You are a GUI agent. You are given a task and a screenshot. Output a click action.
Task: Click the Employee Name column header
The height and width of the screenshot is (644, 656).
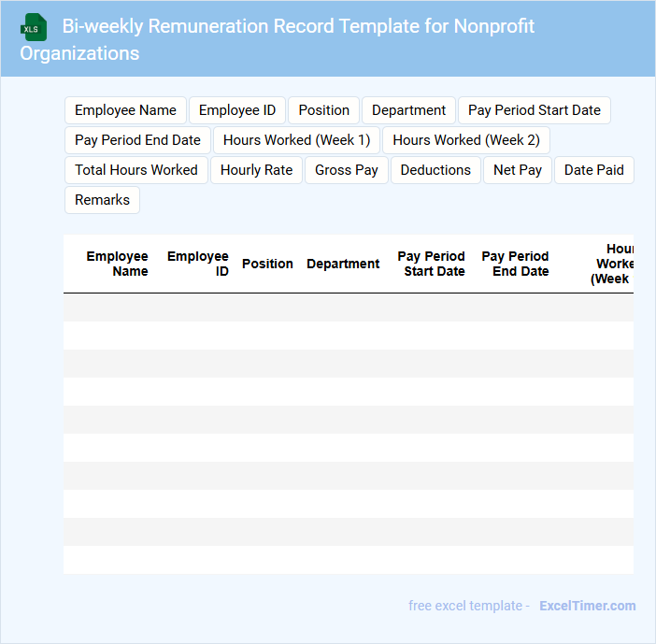(117, 264)
